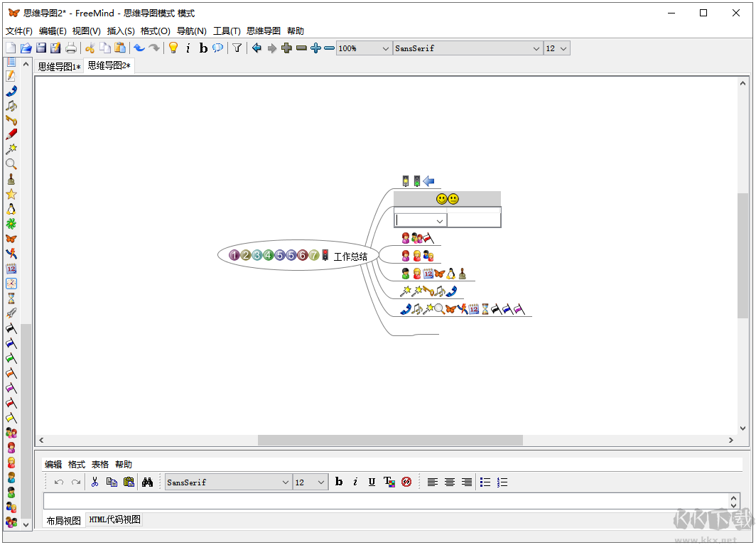This screenshot has height=545, width=756.
Task: Click the Save As toolbar icon
Action: (x=56, y=48)
